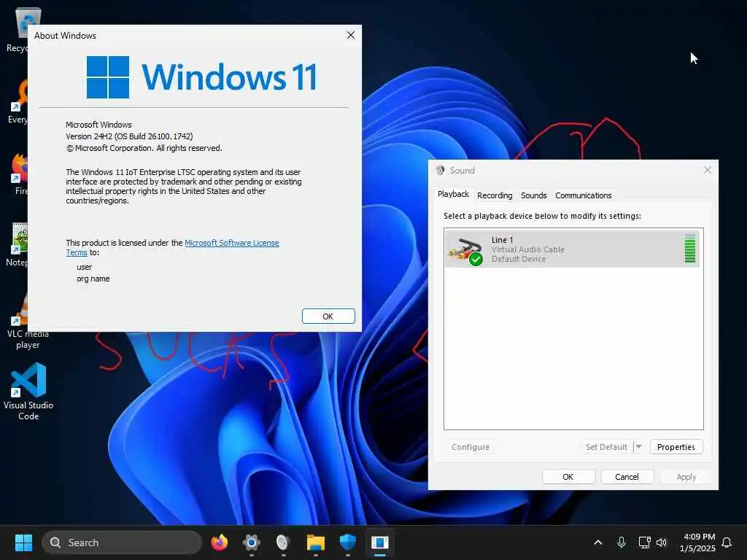Click the taskbar Search box
Screen dimensions: 747x560
tap(122, 542)
